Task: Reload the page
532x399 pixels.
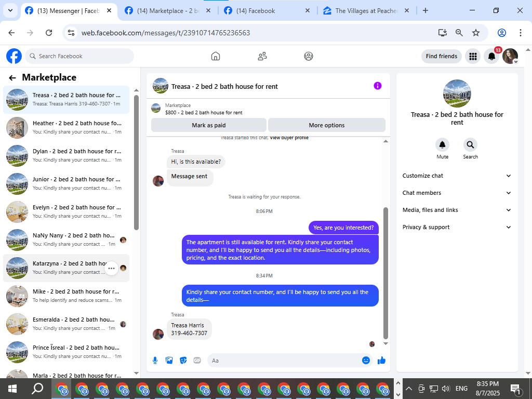Action: (x=49, y=33)
